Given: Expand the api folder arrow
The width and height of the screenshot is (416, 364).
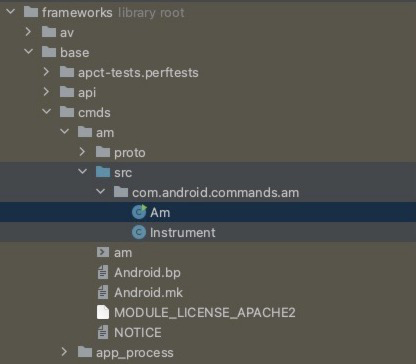Looking at the screenshot, I should pos(47,92).
